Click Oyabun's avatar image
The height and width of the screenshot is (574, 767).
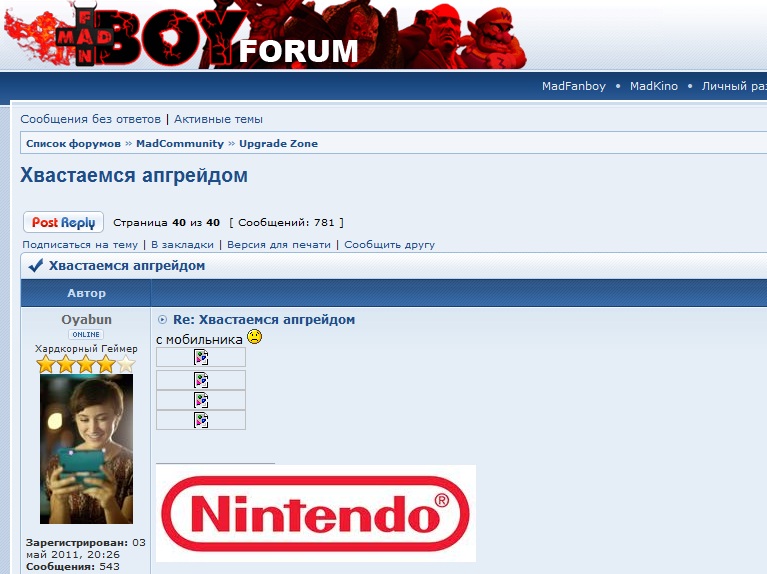(86, 449)
